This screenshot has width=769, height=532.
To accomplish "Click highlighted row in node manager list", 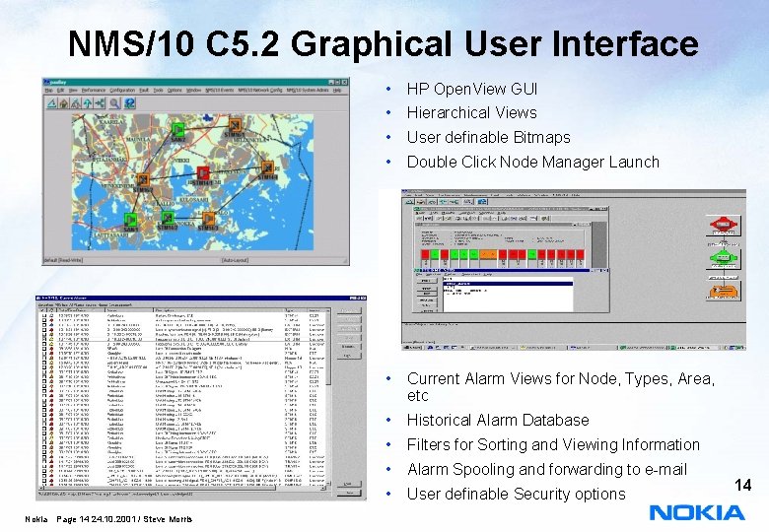I will (x=508, y=284).
